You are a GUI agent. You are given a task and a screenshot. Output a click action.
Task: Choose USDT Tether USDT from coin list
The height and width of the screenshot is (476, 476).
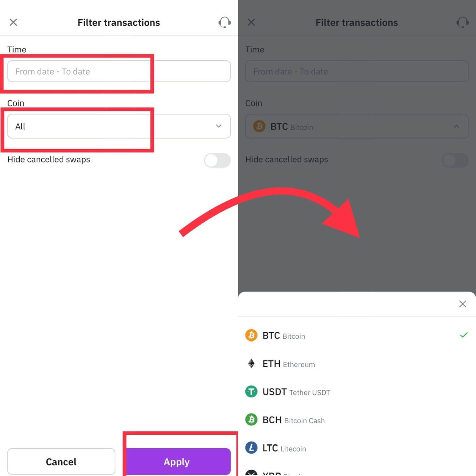(357, 392)
